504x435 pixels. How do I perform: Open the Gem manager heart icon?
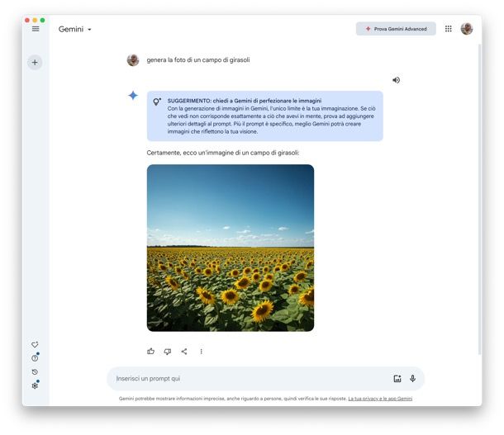[x=35, y=344]
